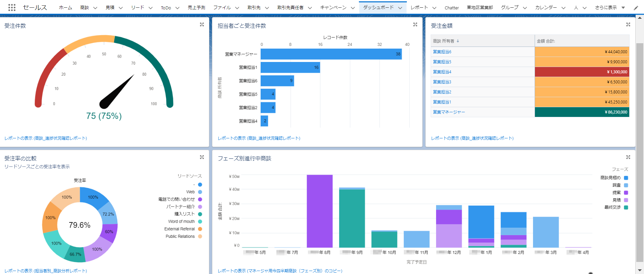Open 担当者別_商談分析レポート report link
Screen dimensions: 644x274
[x=46, y=271]
